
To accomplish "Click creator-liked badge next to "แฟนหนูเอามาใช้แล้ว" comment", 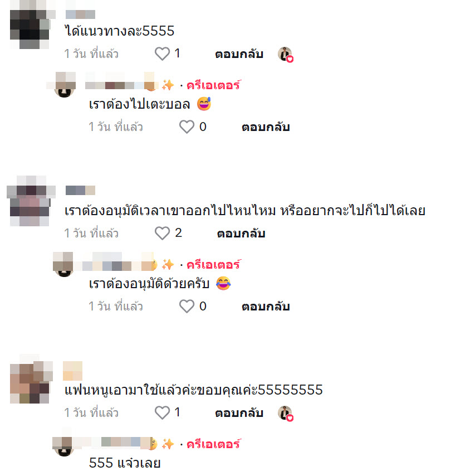I will (x=286, y=414).
